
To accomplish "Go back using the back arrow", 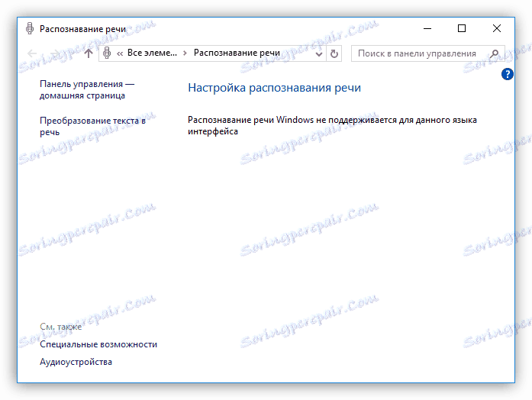I will tap(32, 53).
